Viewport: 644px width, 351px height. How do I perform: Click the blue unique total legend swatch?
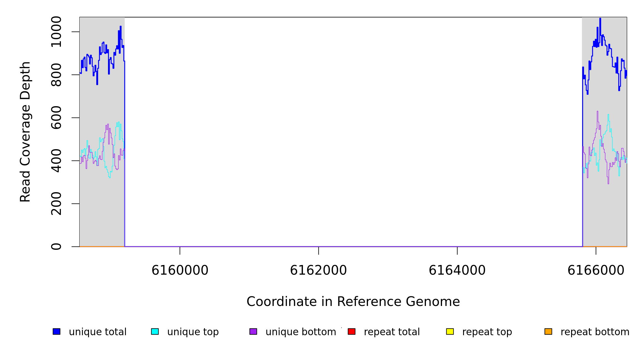[56, 331]
